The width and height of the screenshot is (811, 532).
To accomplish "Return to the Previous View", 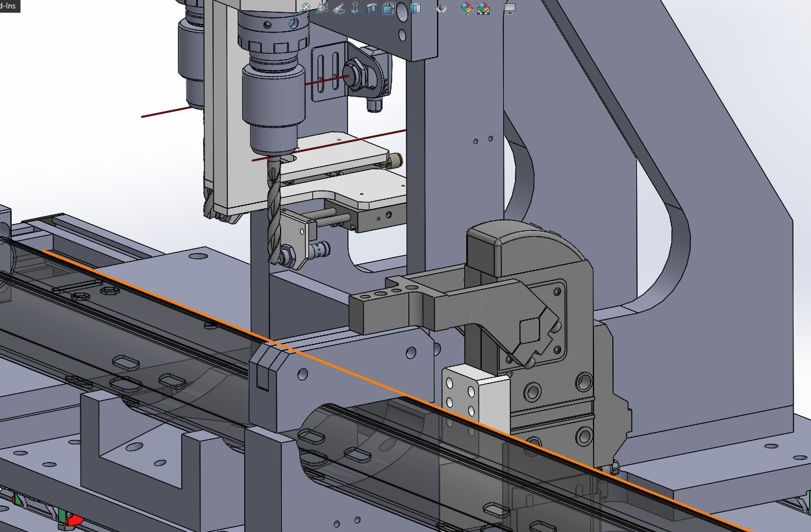I will pos(339,8).
